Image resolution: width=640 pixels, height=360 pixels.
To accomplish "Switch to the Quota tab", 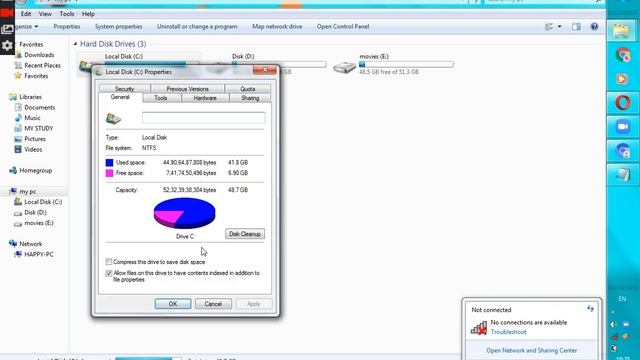I will [x=248, y=89].
